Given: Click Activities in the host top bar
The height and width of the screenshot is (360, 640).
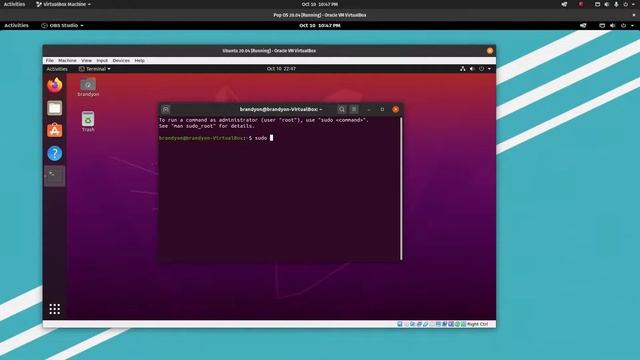Looking at the screenshot, I should pyautogui.click(x=14, y=4).
